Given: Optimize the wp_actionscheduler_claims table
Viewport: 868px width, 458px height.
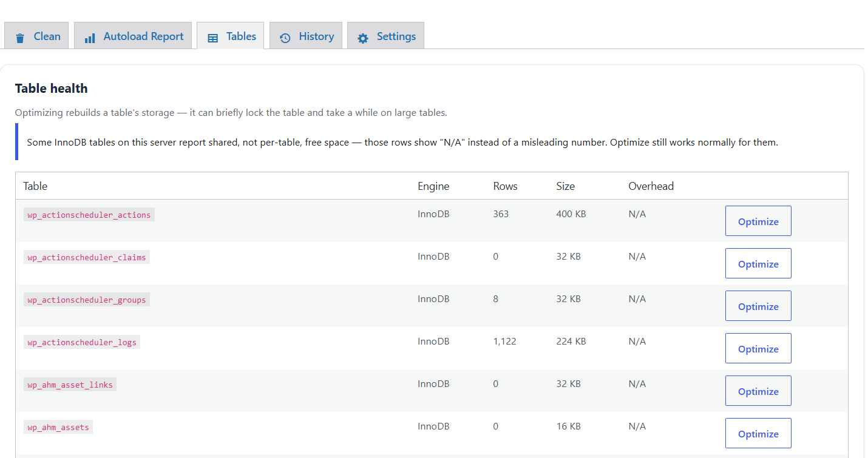Looking at the screenshot, I should 758,263.
